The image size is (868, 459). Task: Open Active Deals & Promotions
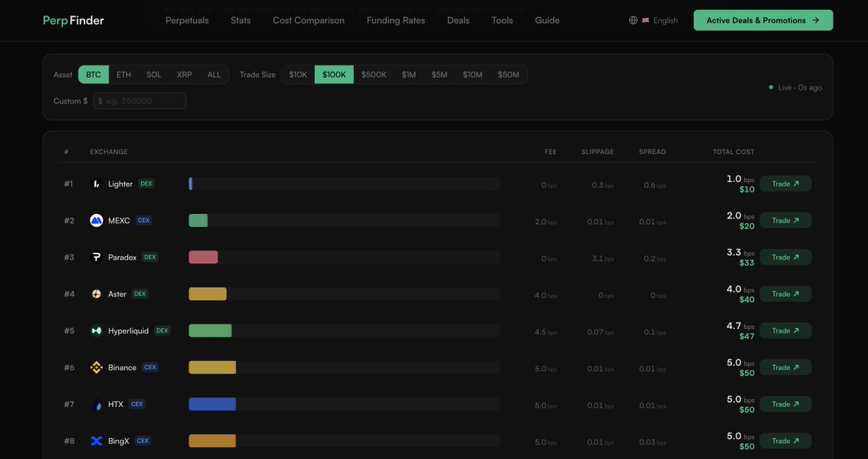763,20
